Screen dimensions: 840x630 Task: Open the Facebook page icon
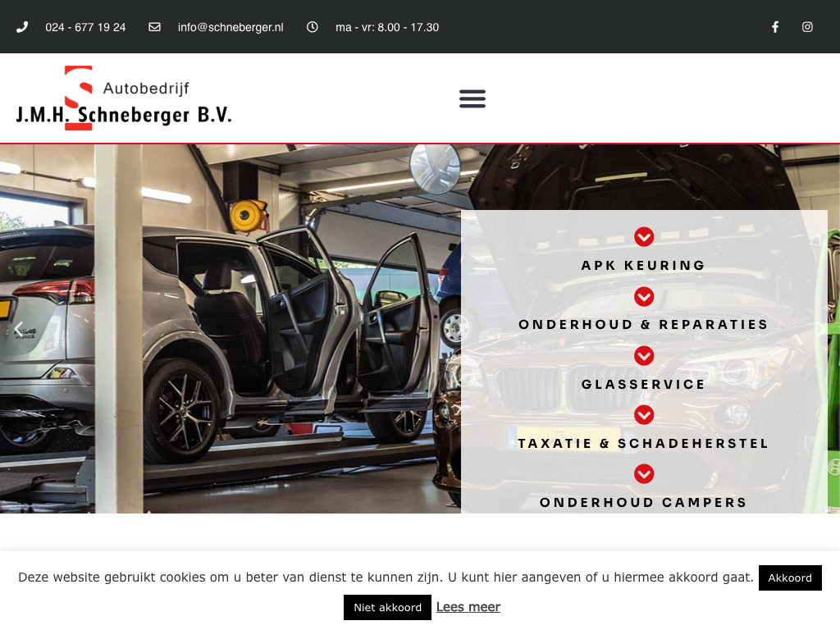point(775,27)
